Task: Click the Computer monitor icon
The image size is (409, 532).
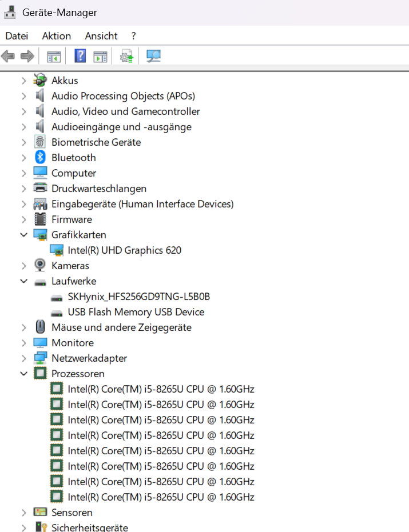Action: coord(40,173)
